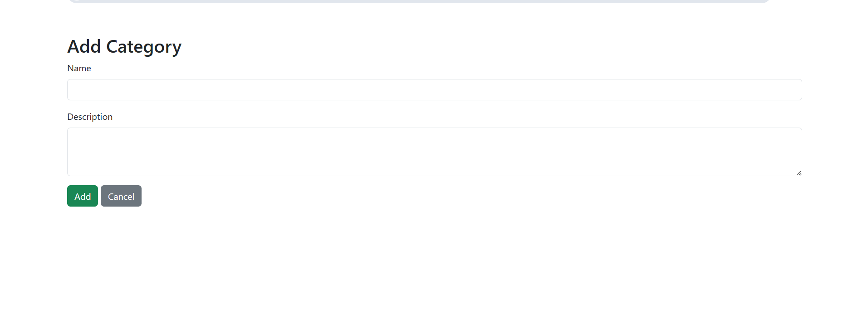
Task: Click inside the Description textarea
Action: tap(434, 152)
